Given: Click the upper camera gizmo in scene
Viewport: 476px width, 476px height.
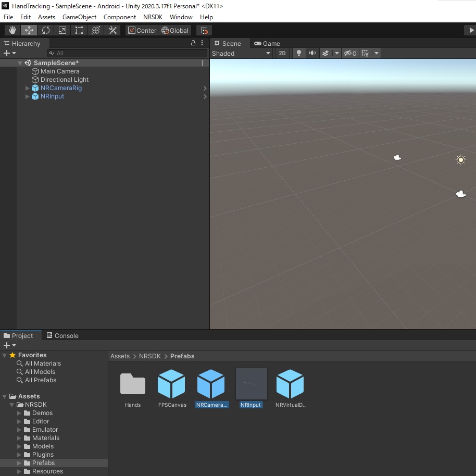Looking at the screenshot, I should tap(397, 157).
